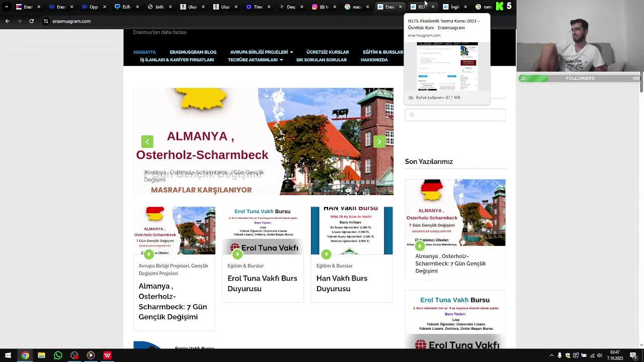The height and width of the screenshot is (362, 644).
Task: Open the volume control in tray
Action: click(600, 355)
